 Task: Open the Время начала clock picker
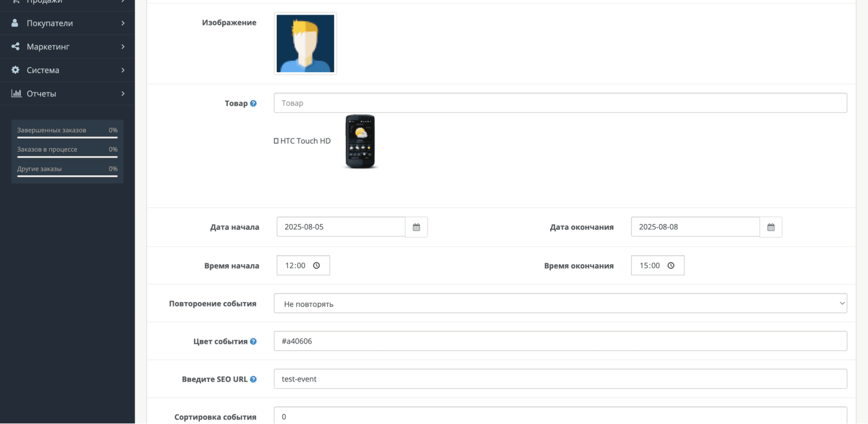pyautogui.click(x=317, y=266)
